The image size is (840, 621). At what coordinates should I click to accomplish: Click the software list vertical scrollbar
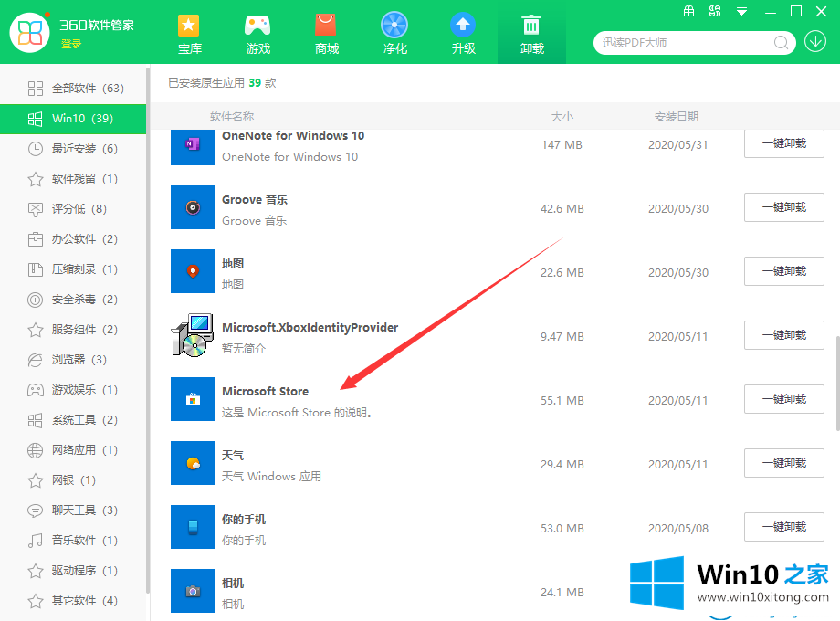(x=837, y=383)
